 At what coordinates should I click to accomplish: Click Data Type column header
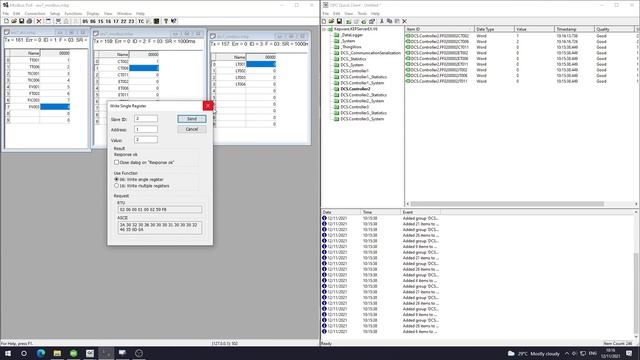494,29
